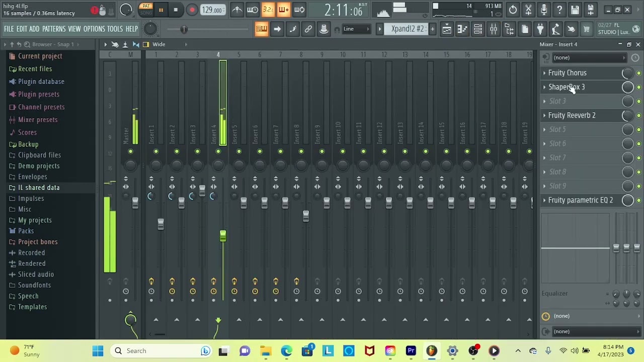Image resolution: width=644 pixels, height=362 pixels.
Task: Open the TOOLS menu
Action: [x=115, y=29]
